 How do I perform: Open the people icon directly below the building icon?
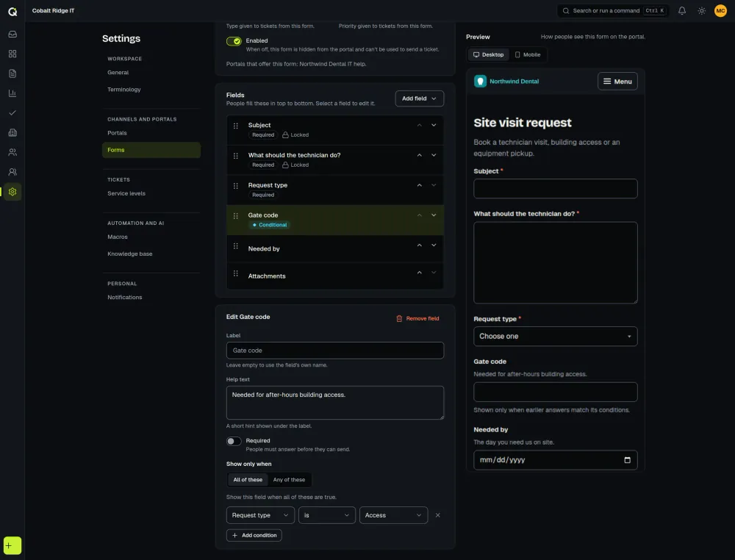pyautogui.click(x=12, y=152)
